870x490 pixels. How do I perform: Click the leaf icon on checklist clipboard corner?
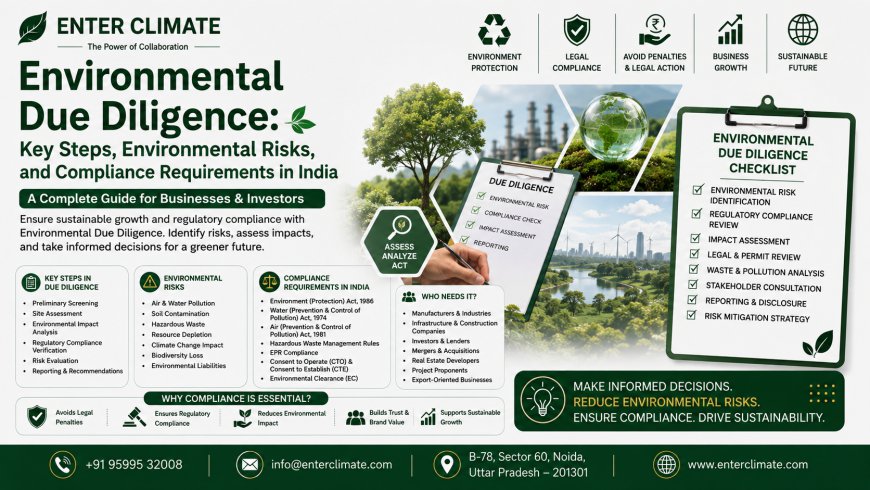818,343
